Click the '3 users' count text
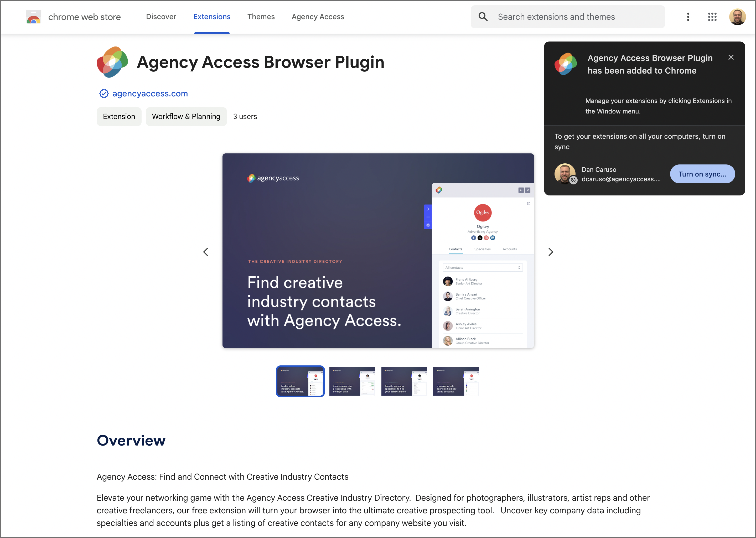Screen dimensions: 756x538 [245, 117]
